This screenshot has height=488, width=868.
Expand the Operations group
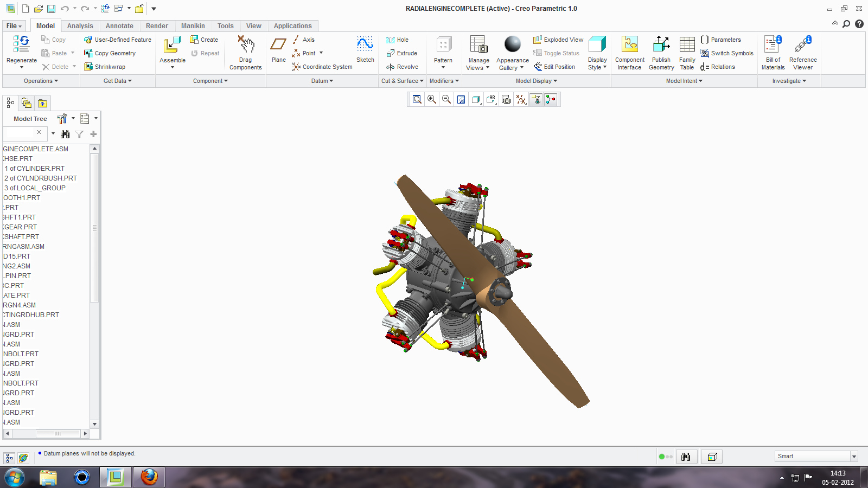pyautogui.click(x=41, y=81)
